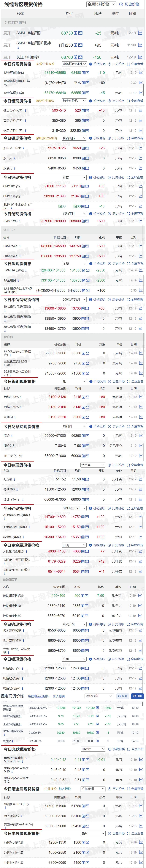This screenshot has height=868, width=146.
Task: Open the SMM硅价 dropdown
Action: [x=74, y=509]
